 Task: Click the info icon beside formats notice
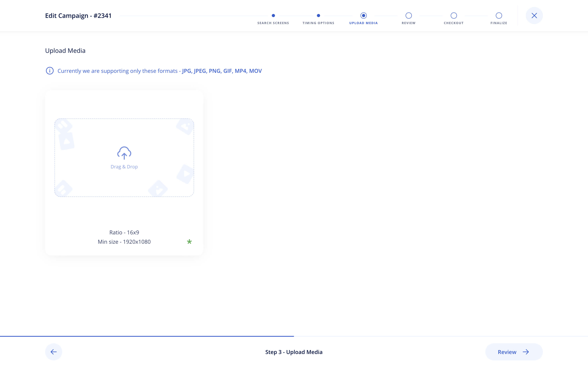click(x=50, y=71)
